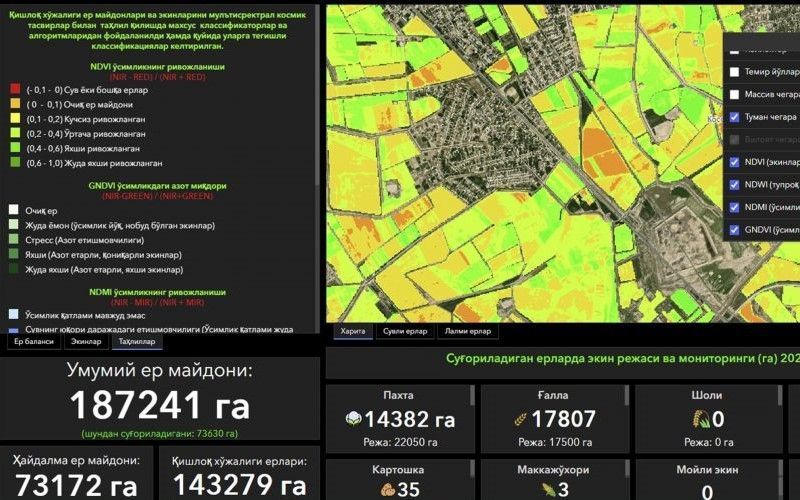
Task: Click the legend panel scrollbar
Action: click(317, 97)
